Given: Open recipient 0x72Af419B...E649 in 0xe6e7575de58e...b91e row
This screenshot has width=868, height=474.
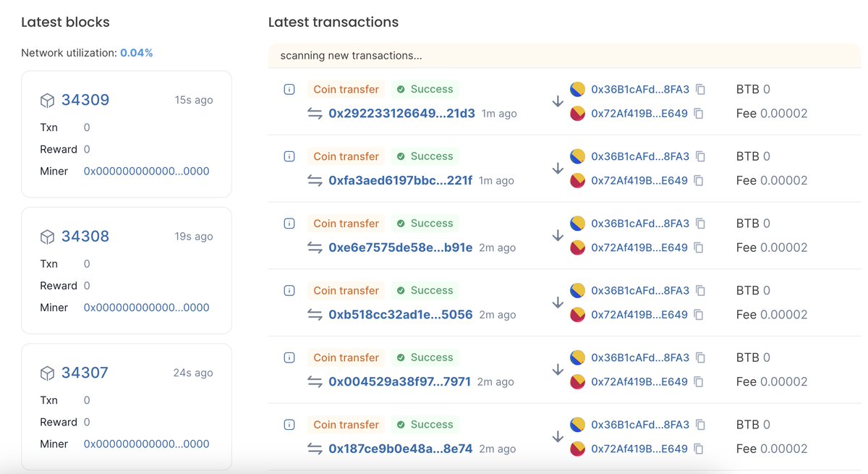Looking at the screenshot, I should point(639,247).
